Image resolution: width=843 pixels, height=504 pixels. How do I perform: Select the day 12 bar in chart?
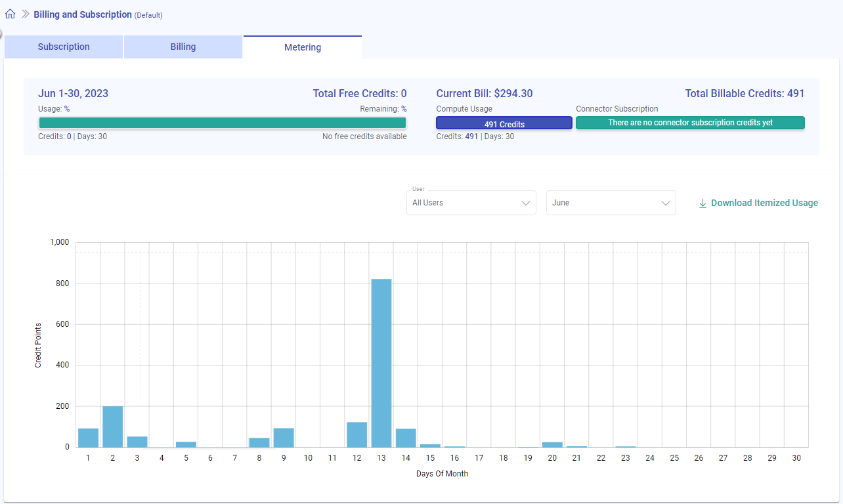pyautogui.click(x=357, y=434)
